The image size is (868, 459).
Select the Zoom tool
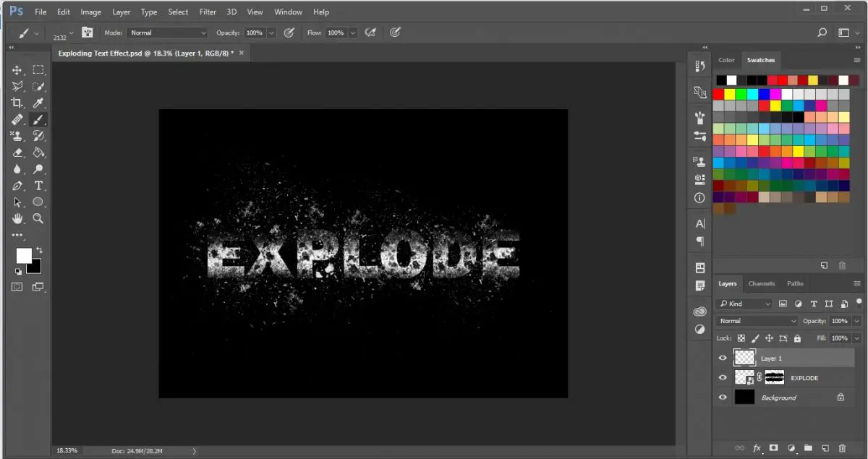[39, 218]
